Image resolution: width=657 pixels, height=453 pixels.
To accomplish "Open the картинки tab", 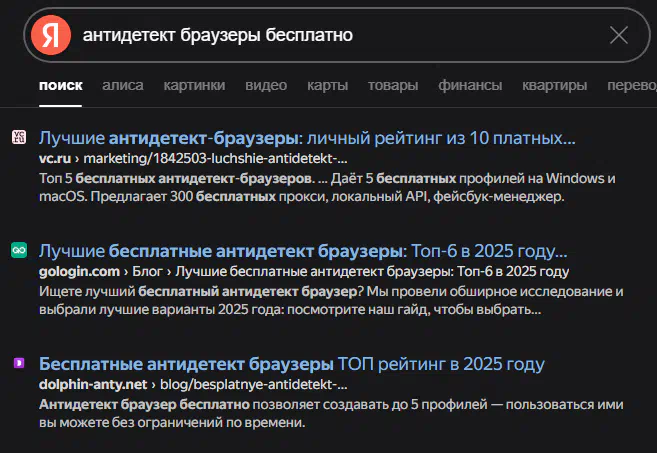I will click(194, 85).
